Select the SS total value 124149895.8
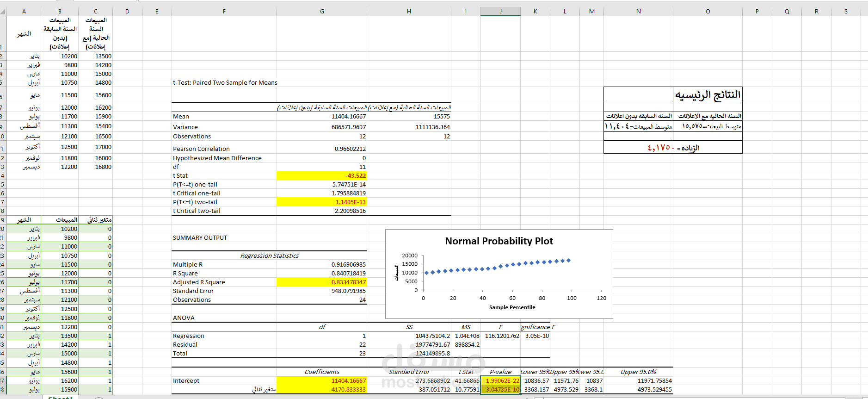 pyautogui.click(x=409, y=354)
